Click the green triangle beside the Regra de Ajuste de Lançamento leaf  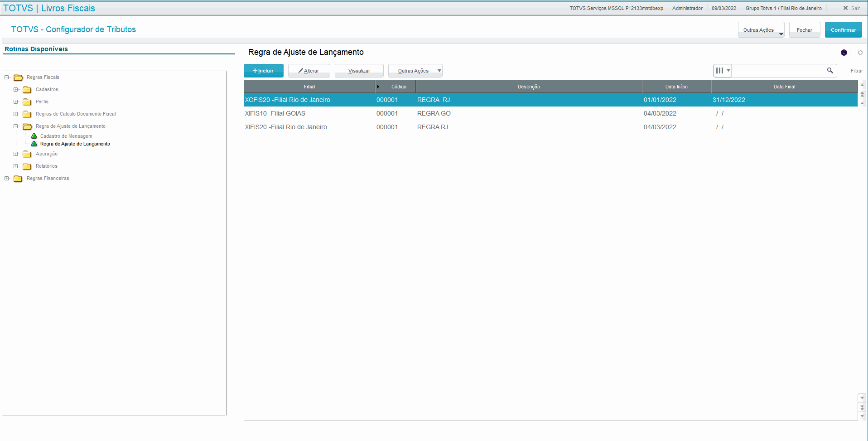pyautogui.click(x=34, y=144)
